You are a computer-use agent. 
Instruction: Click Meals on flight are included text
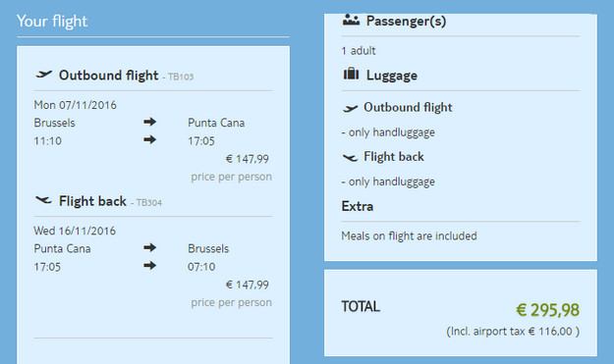pyautogui.click(x=410, y=235)
